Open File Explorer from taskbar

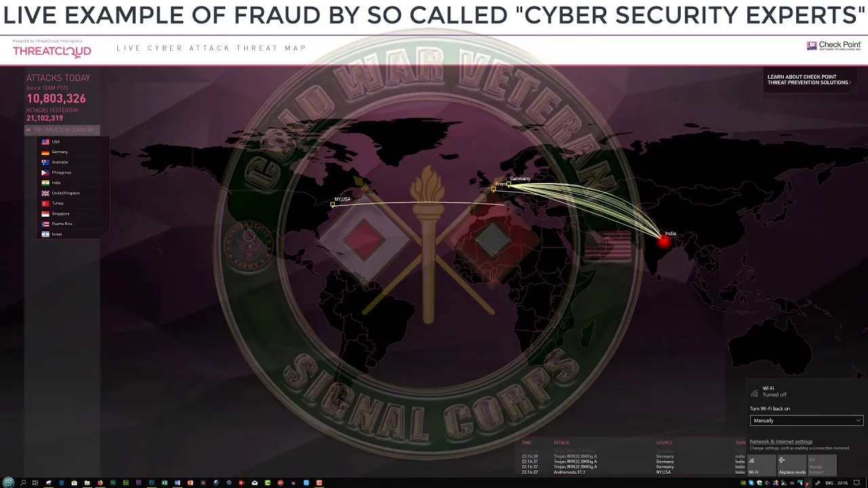coord(87,483)
